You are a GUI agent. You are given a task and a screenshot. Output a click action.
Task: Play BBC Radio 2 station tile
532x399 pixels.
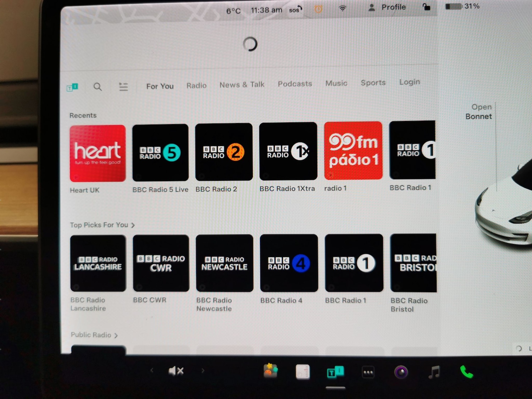click(x=224, y=152)
